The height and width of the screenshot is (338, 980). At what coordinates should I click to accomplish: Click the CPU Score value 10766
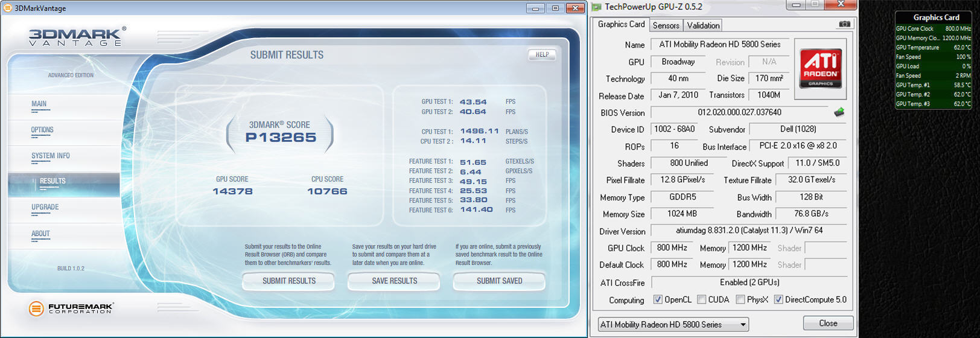tap(327, 191)
